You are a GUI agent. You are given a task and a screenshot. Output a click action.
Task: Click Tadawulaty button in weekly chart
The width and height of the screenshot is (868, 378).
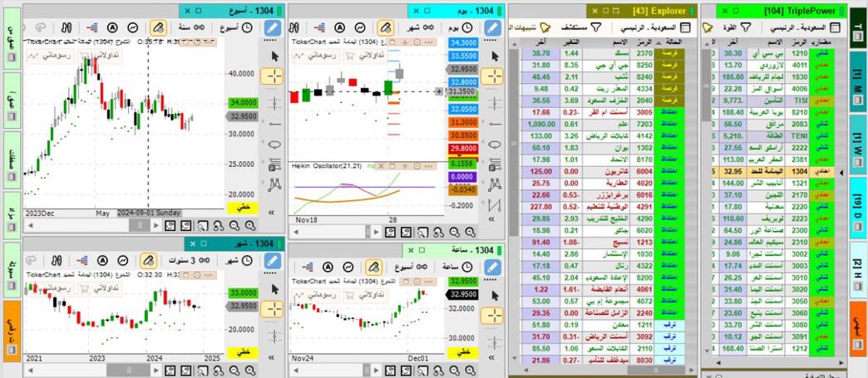click(x=101, y=56)
